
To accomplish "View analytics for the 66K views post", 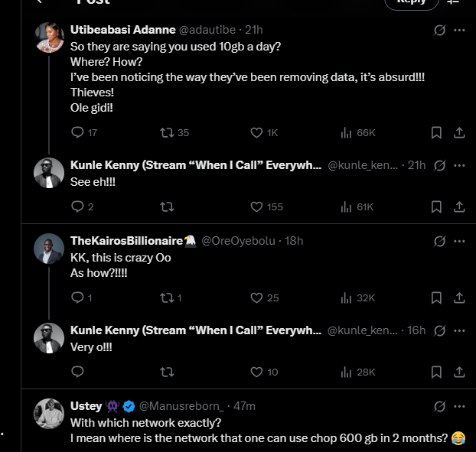I will click(346, 132).
